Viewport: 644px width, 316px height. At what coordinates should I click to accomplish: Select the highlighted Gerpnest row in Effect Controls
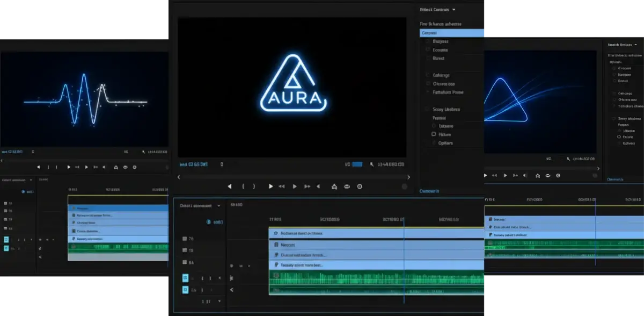(452, 33)
